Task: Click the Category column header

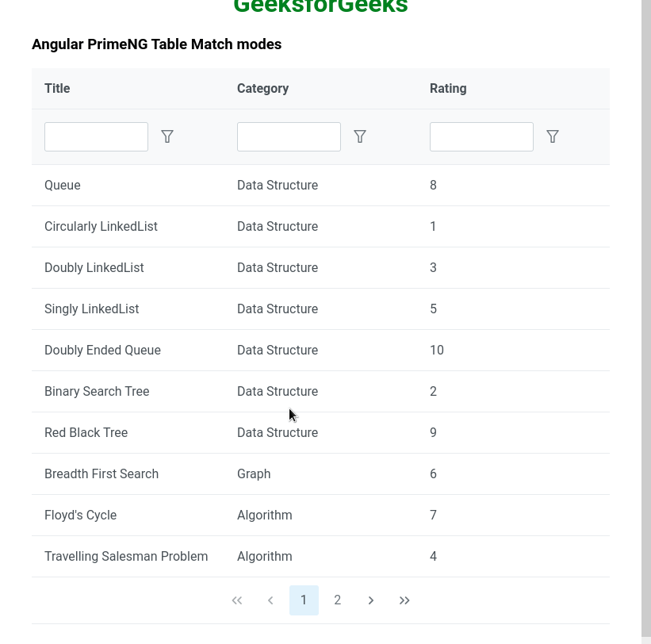Action: coord(262,88)
